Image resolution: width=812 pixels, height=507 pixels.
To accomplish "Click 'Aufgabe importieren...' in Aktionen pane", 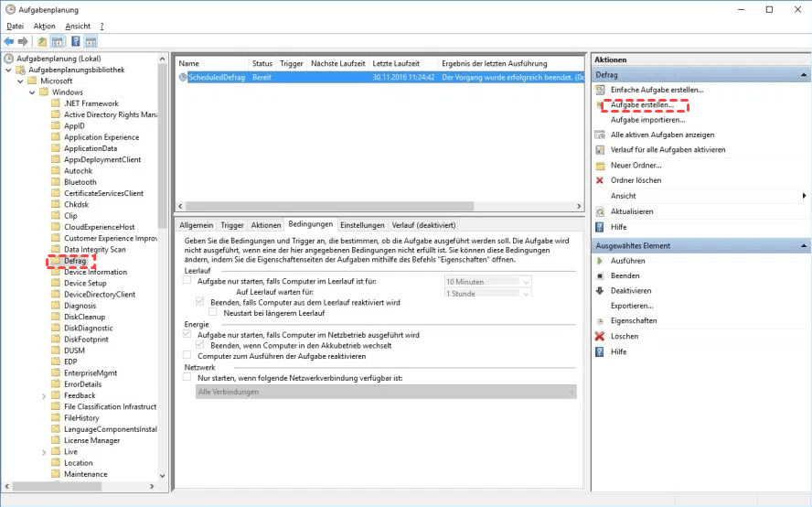I will click(647, 120).
